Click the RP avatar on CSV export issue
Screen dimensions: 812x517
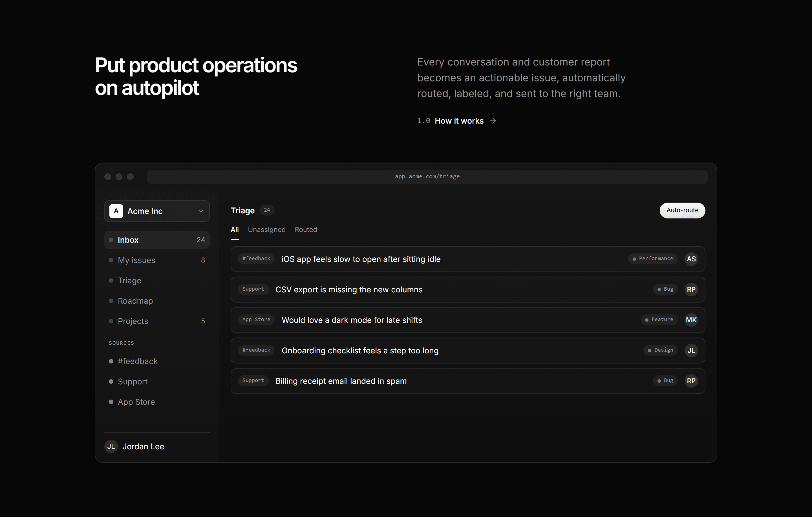point(691,290)
